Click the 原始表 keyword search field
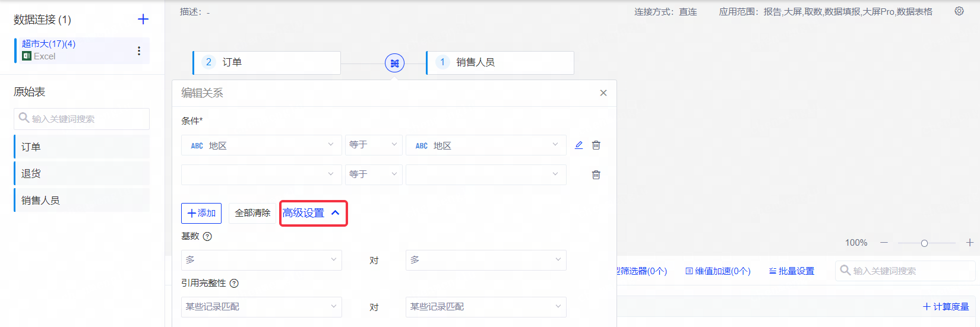The height and width of the screenshot is (327, 980). (x=82, y=119)
